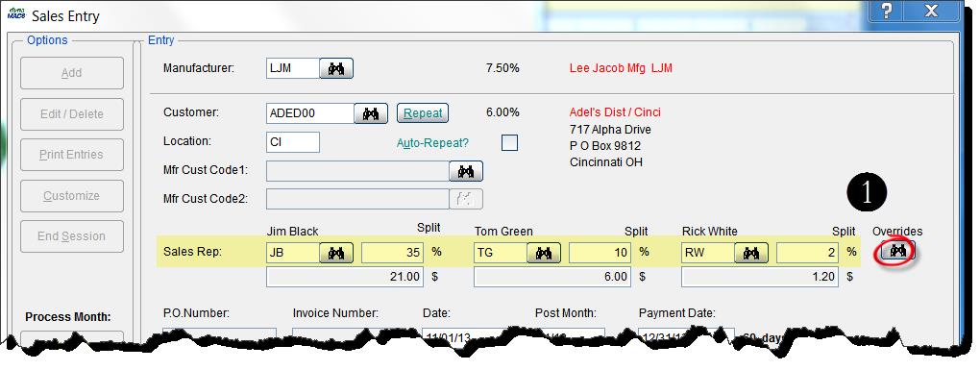The width and height of the screenshot is (980, 370).
Task: Select the Location field containing CI
Action: point(293,142)
